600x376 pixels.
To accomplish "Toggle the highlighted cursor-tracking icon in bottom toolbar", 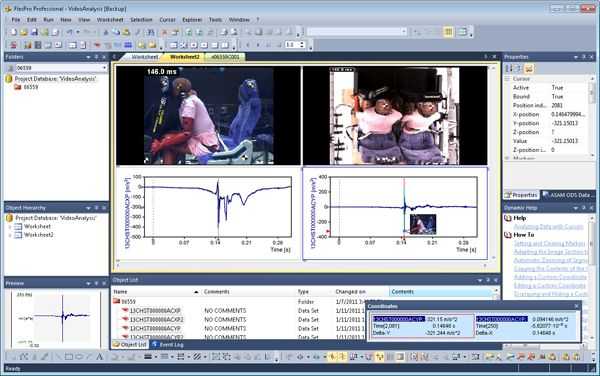I will point(380,357).
